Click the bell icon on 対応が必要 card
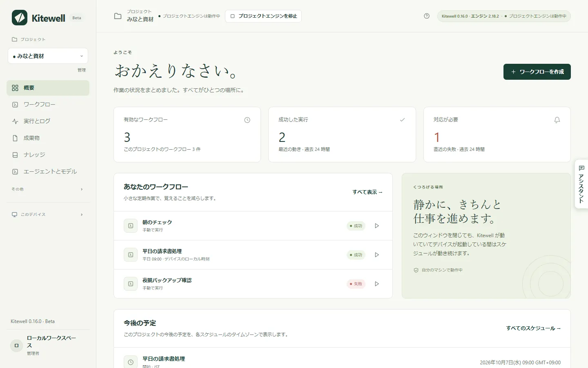The height and width of the screenshot is (368, 588). [x=557, y=120]
